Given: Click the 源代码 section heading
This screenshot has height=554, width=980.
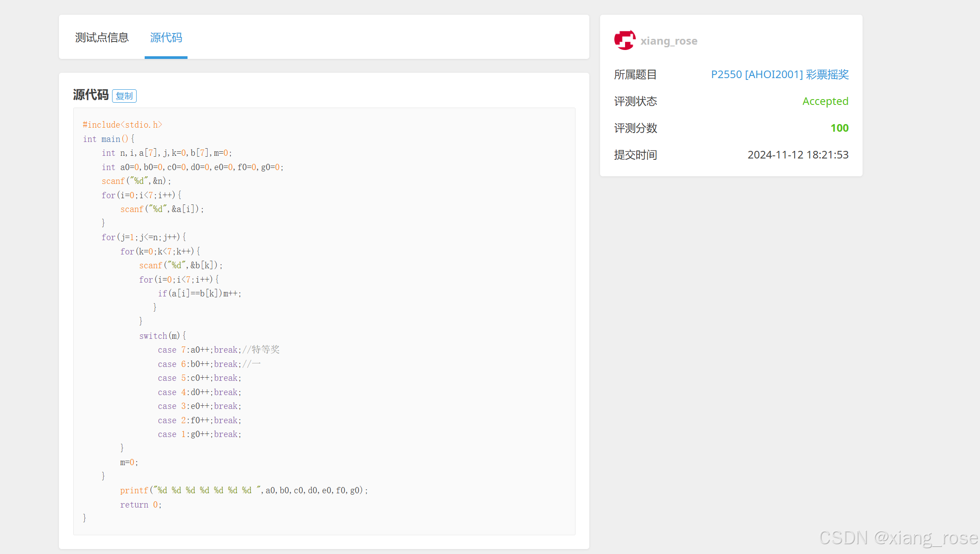Looking at the screenshot, I should point(91,95).
